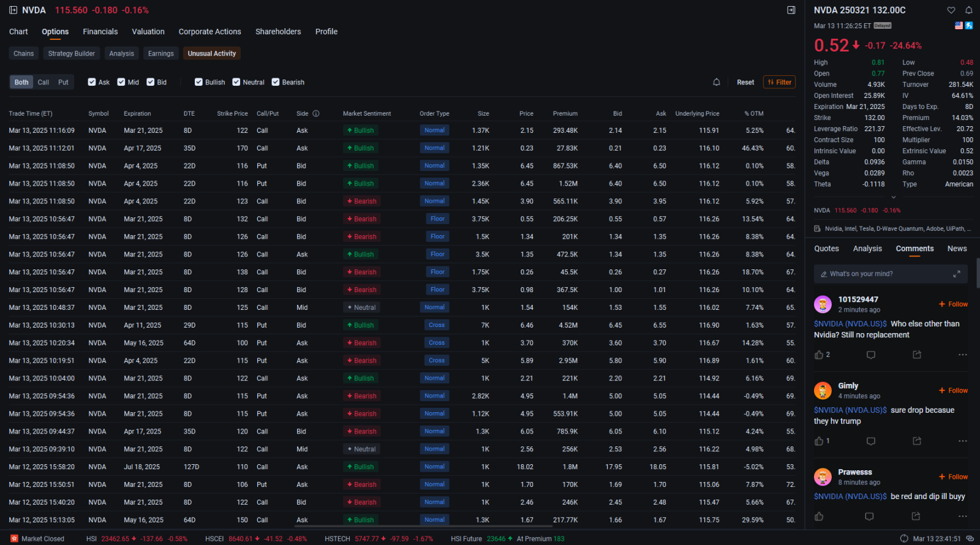Viewport: 980px width, 545px height.
Task: Click the info icon next to Side column
Action: 316,113
